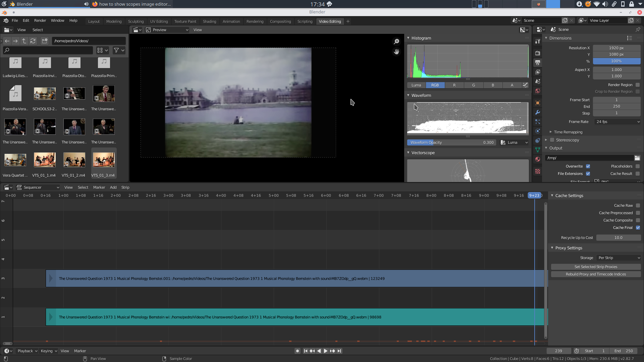Viewport: 644px width, 362px height.
Task: Click the play animation button
Action: [x=325, y=351]
